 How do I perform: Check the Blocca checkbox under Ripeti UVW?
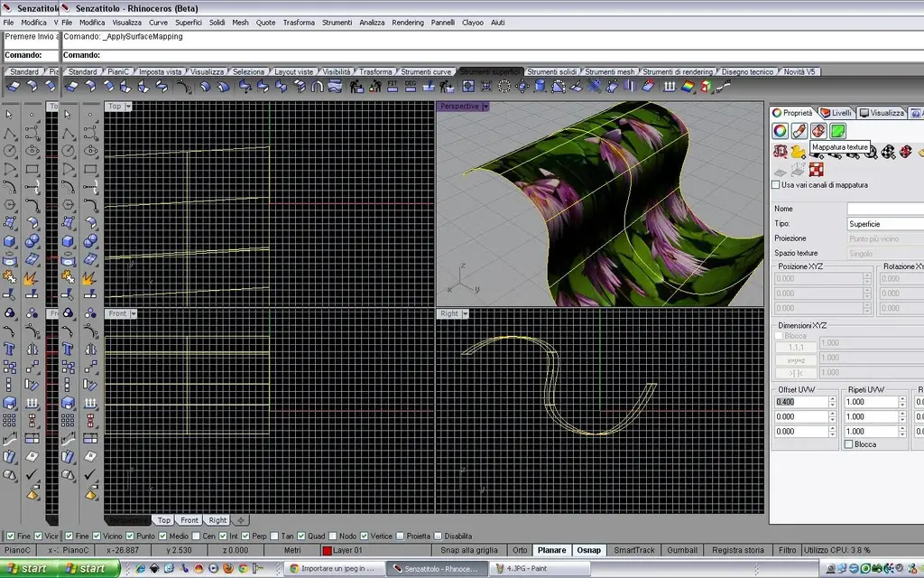click(x=849, y=444)
